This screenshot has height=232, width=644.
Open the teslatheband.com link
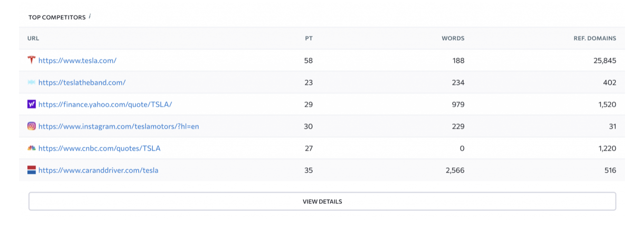(82, 82)
